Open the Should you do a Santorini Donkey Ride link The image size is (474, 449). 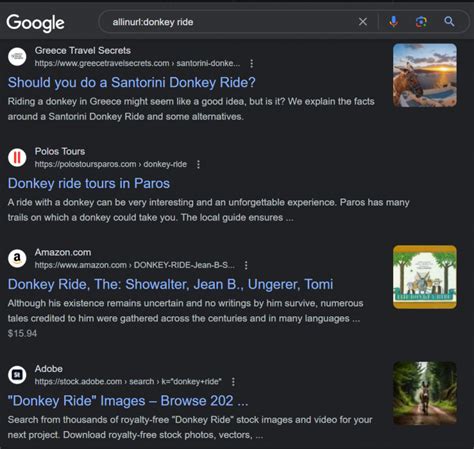(x=132, y=82)
